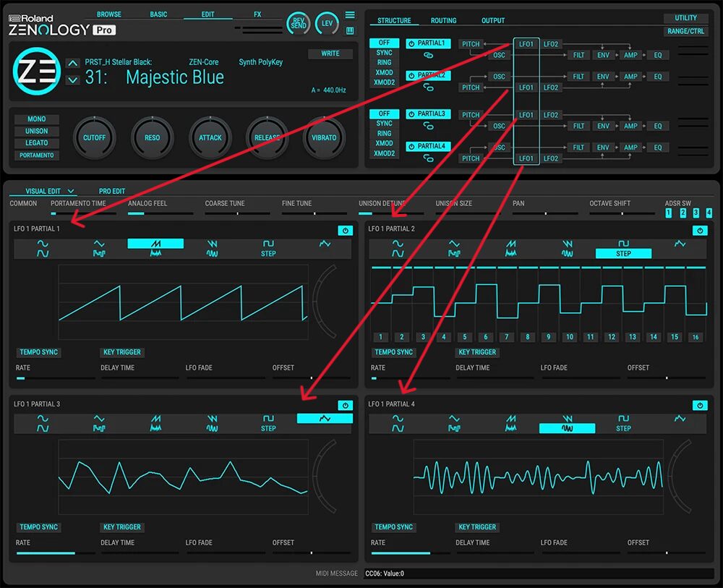Switch to BASIC tab
This screenshot has width=723, height=588.
[158, 14]
